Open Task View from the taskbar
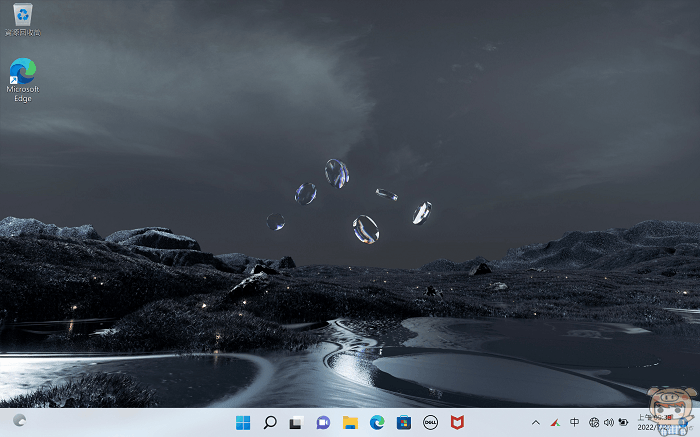The height and width of the screenshot is (437, 700). (x=296, y=422)
